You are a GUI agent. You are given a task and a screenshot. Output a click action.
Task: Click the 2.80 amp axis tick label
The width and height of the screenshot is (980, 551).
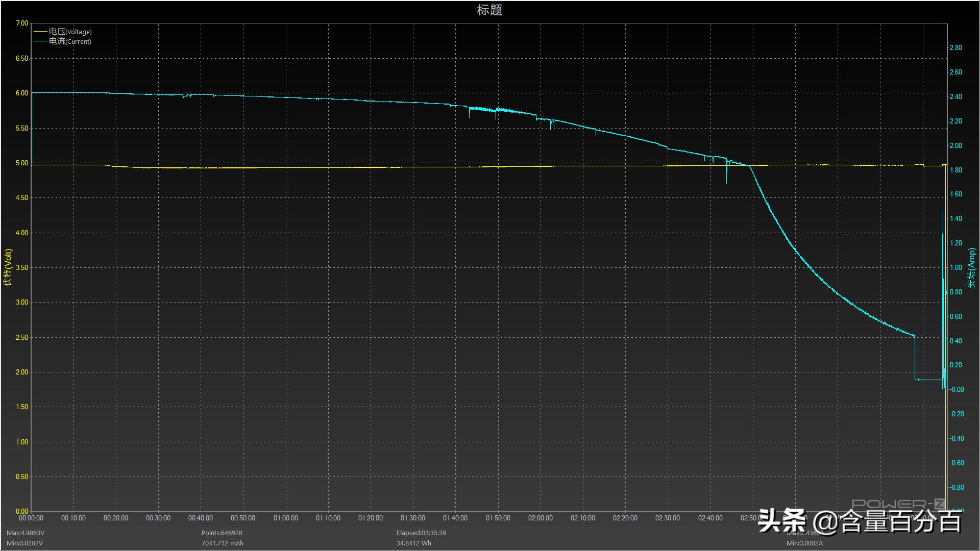pyautogui.click(x=955, y=47)
